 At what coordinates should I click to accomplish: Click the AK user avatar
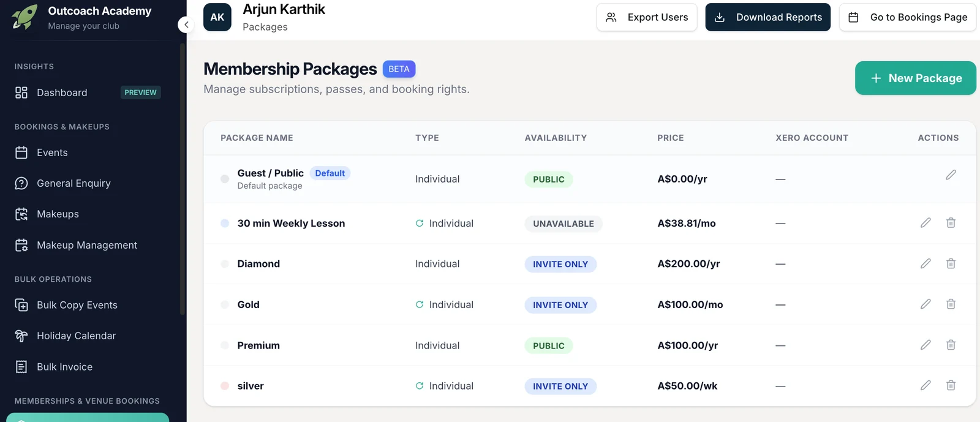pos(217,17)
